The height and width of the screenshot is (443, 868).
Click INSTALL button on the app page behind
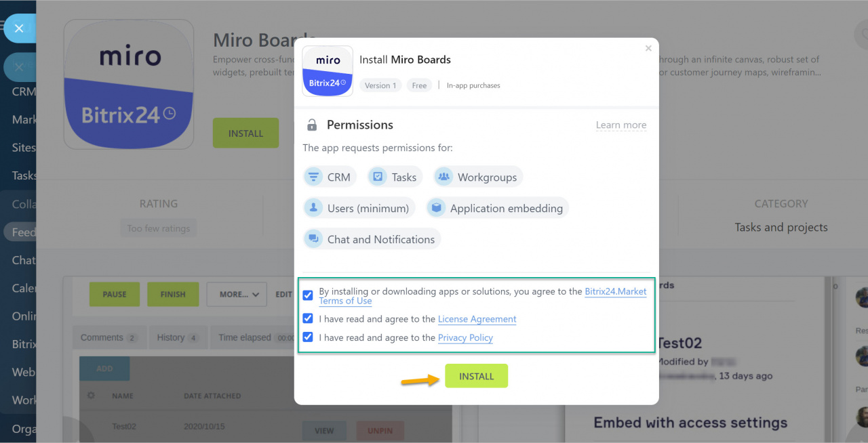click(x=245, y=133)
